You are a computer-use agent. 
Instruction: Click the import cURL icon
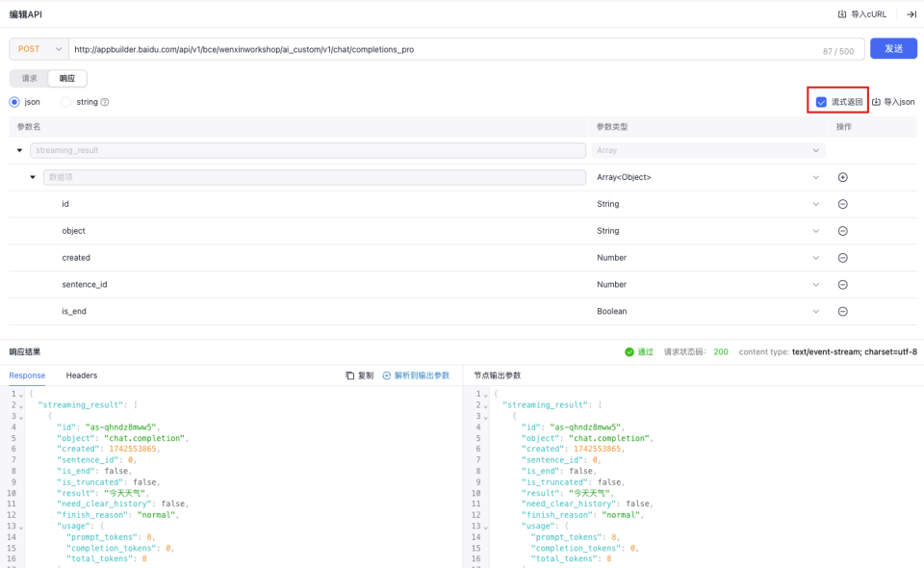(x=842, y=14)
